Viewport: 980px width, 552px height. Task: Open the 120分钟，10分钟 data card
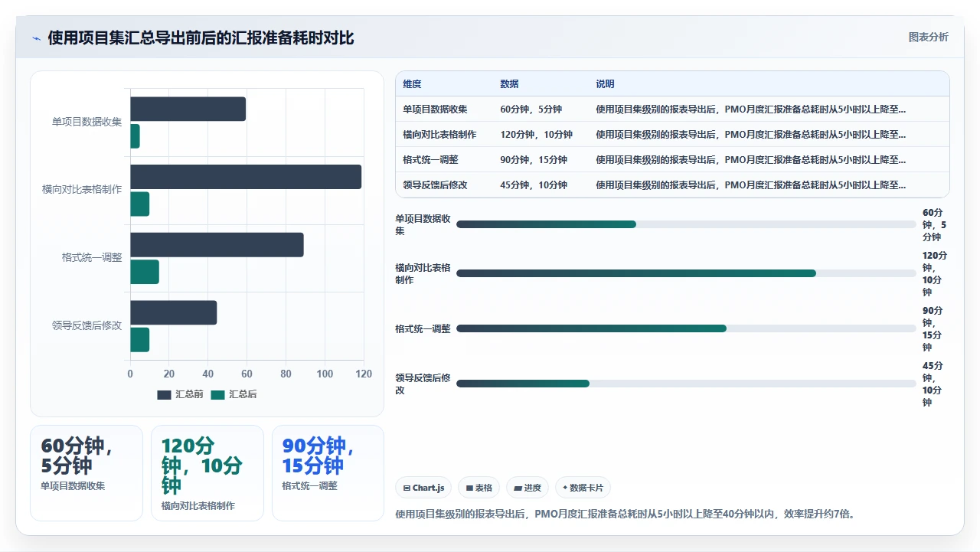tap(207, 473)
